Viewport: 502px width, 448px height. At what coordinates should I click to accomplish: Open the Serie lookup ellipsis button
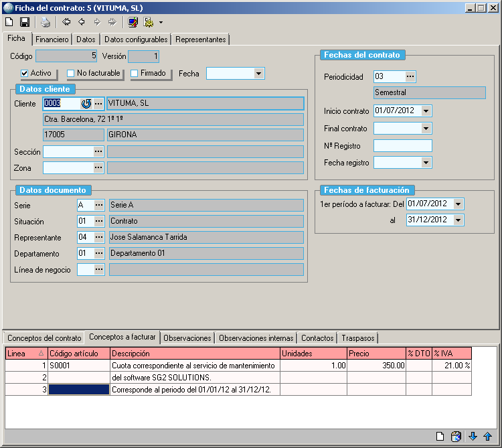coord(99,205)
